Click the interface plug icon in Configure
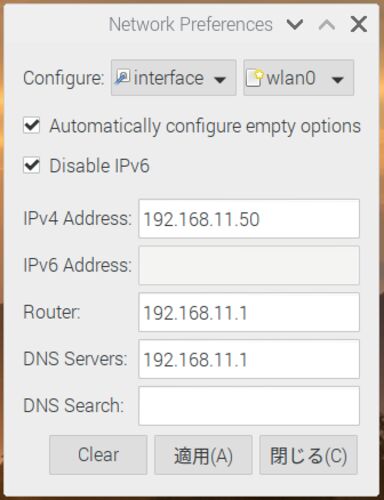 coord(122,78)
